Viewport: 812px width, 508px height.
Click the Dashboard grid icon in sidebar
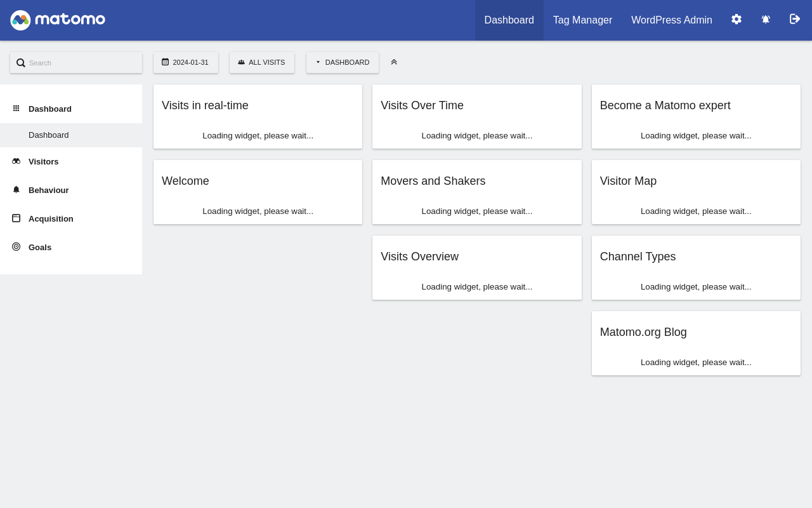tap(16, 109)
